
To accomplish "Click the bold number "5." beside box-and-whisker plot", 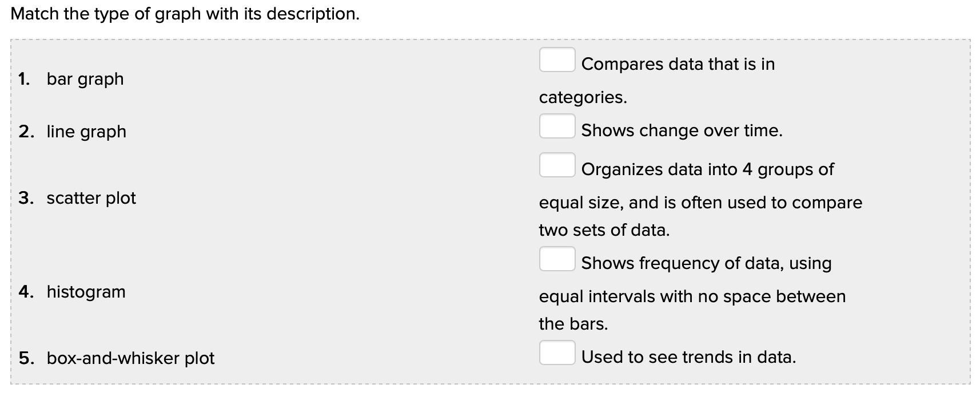I will (26, 358).
